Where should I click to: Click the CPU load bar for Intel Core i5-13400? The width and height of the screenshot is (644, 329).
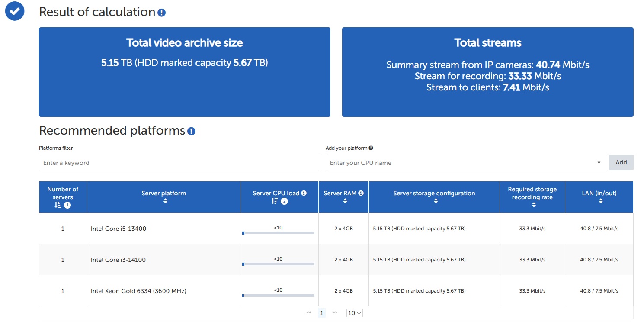pos(278,233)
